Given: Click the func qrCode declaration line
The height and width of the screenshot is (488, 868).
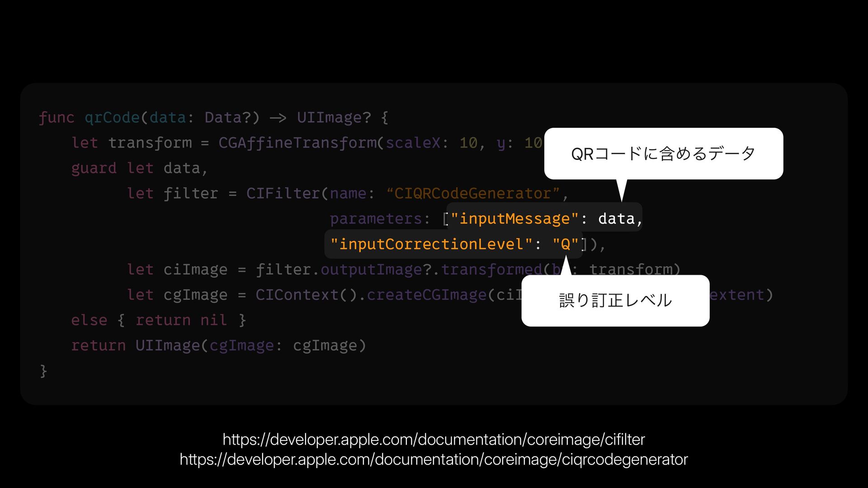Looking at the screenshot, I should pos(213,117).
